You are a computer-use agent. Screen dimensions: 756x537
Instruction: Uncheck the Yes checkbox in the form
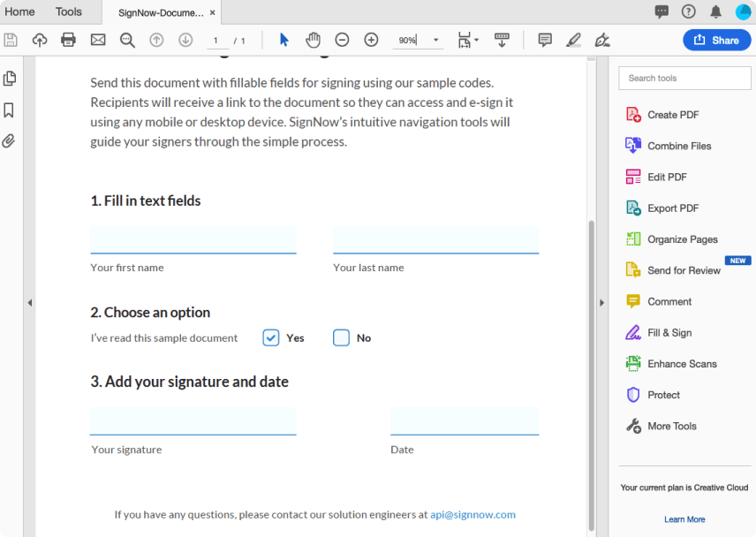270,337
